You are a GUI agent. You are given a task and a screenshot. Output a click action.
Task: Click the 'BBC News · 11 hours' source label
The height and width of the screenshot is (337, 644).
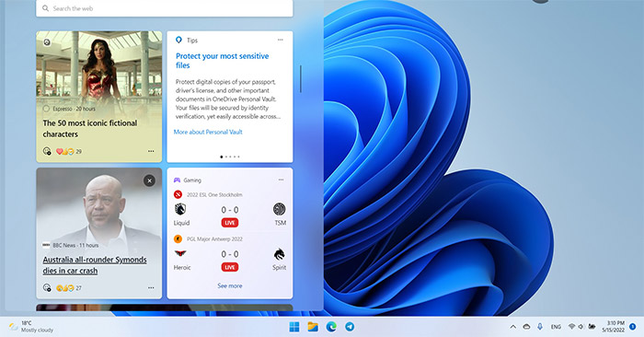pos(75,245)
